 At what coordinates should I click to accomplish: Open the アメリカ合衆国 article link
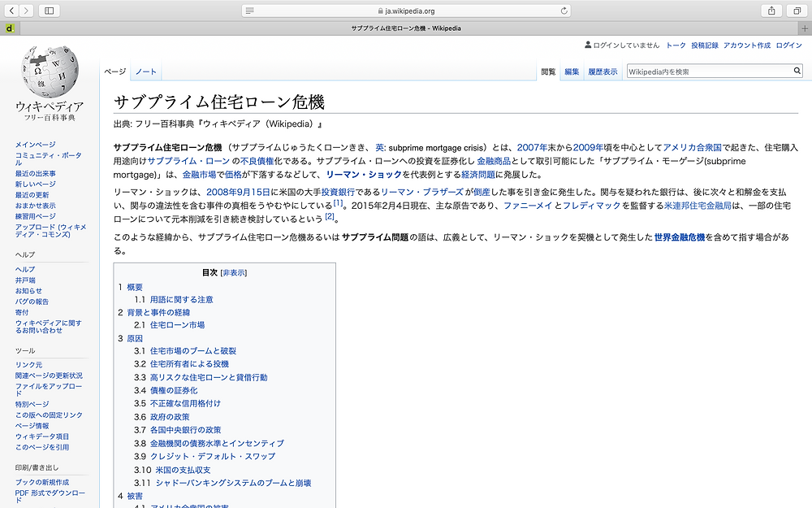coord(693,148)
